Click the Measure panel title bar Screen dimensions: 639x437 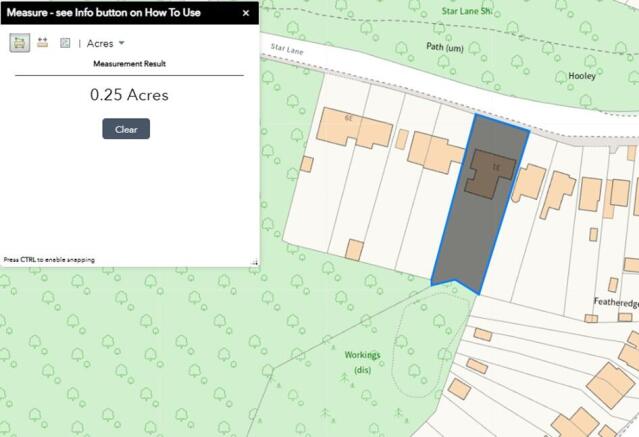click(110, 13)
